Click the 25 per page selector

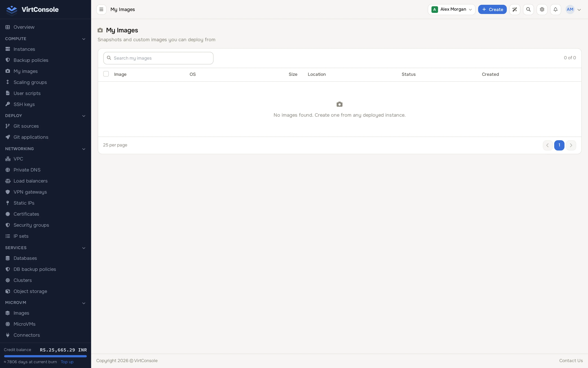tap(115, 145)
